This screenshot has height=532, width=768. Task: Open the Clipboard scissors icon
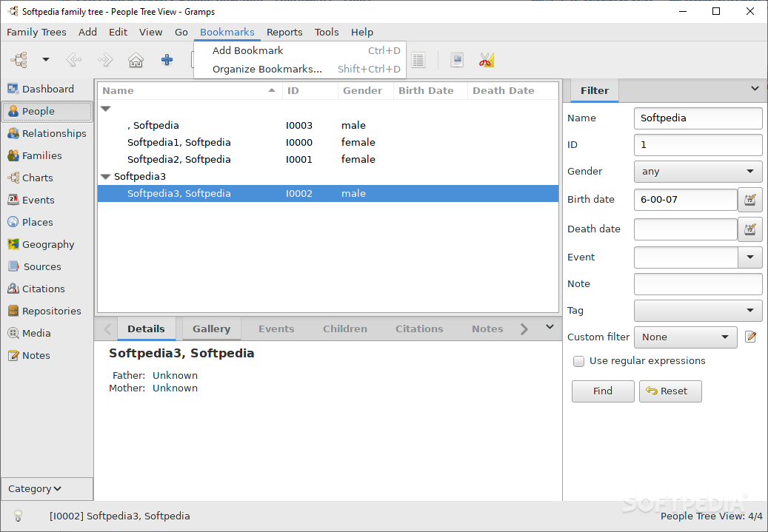(487, 60)
